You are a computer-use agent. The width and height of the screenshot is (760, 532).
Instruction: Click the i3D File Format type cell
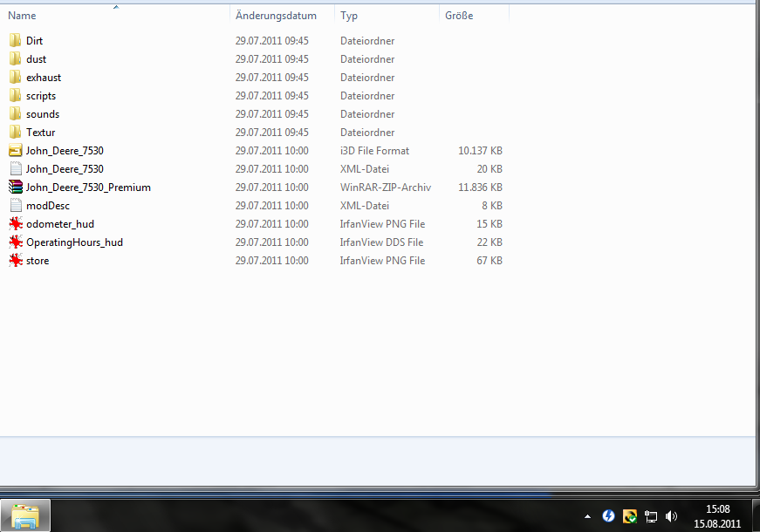[x=374, y=151]
